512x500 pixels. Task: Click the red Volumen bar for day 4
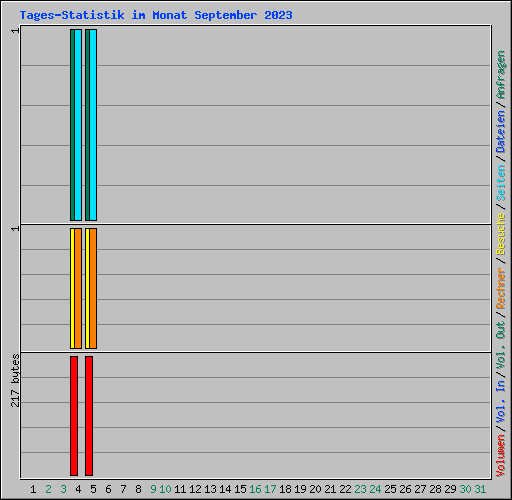74,416
